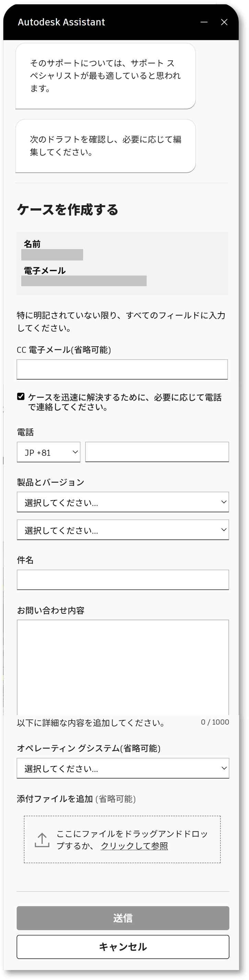Click the chevron on the country code selector

coord(75,452)
